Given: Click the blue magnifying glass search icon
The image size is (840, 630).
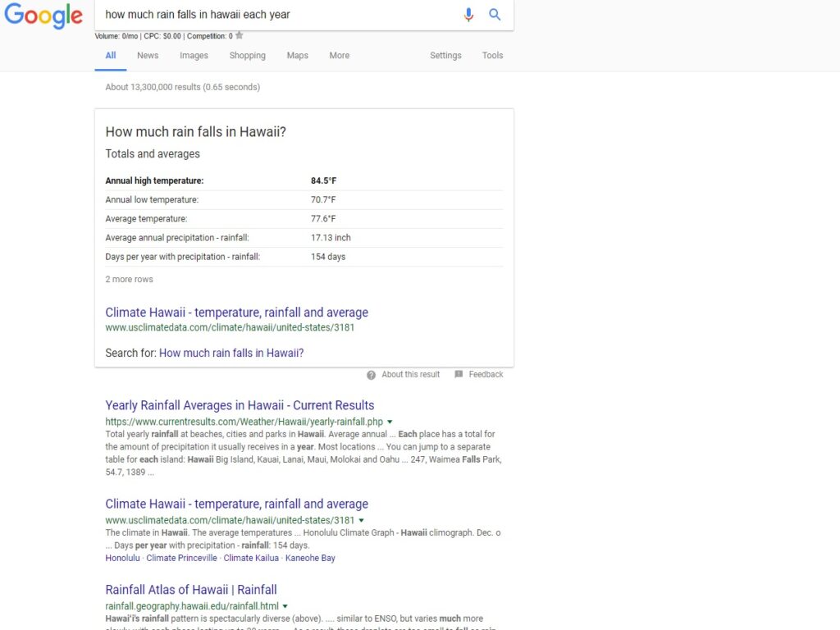Looking at the screenshot, I should tap(495, 15).
